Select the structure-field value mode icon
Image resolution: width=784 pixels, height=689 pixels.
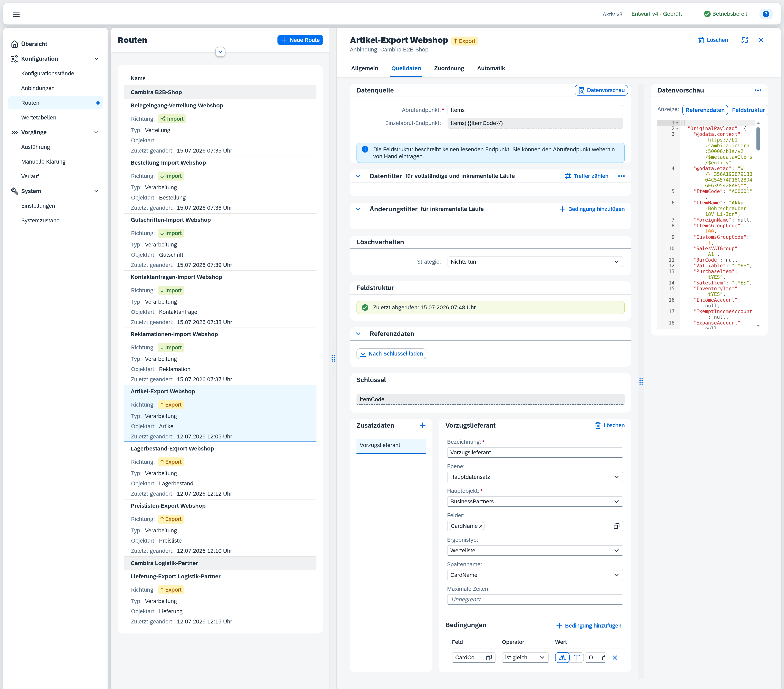pos(562,658)
